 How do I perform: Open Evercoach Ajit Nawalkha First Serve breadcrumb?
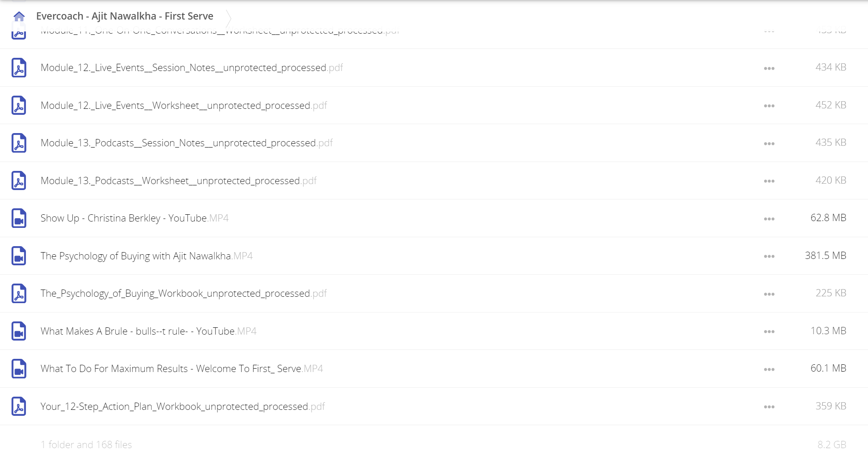coord(125,16)
